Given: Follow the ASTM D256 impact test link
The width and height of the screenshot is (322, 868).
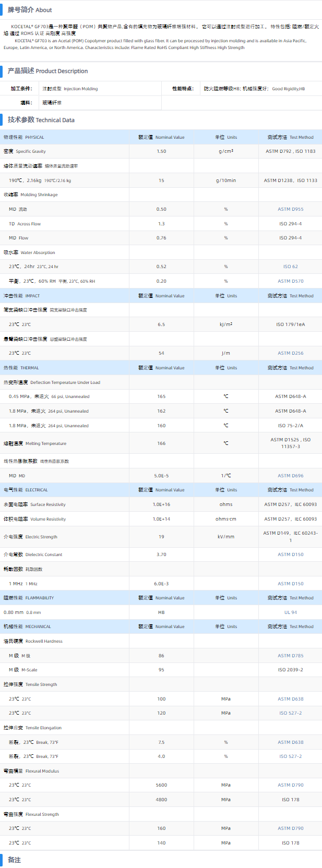Looking at the screenshot, I should coord(290,353).
